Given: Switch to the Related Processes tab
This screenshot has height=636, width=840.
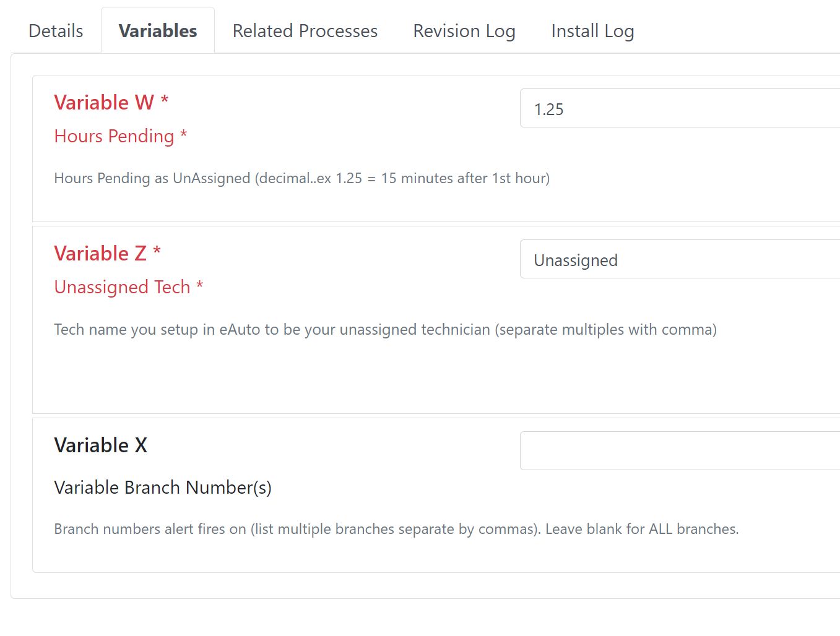Looking at the screenshot, I should pos(305,31).
